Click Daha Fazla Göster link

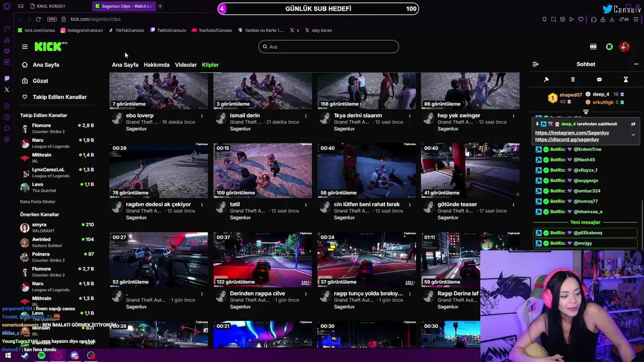point(38,202)
